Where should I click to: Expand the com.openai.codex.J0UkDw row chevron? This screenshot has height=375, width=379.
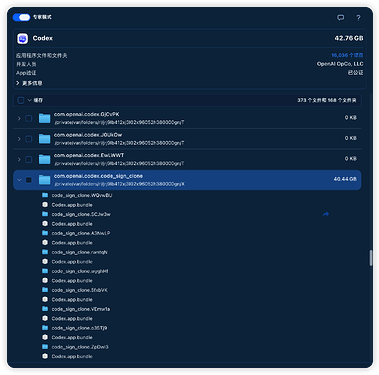click(x=19, y=139)
